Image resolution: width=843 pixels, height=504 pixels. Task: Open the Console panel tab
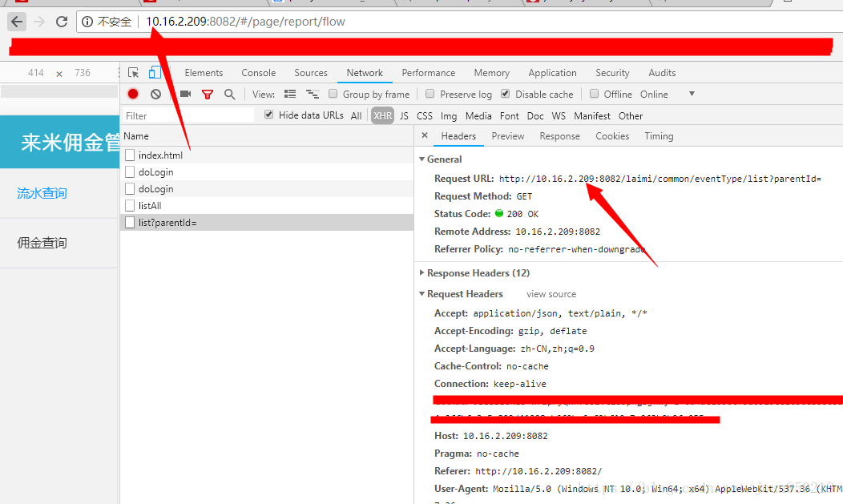(259, 73)
